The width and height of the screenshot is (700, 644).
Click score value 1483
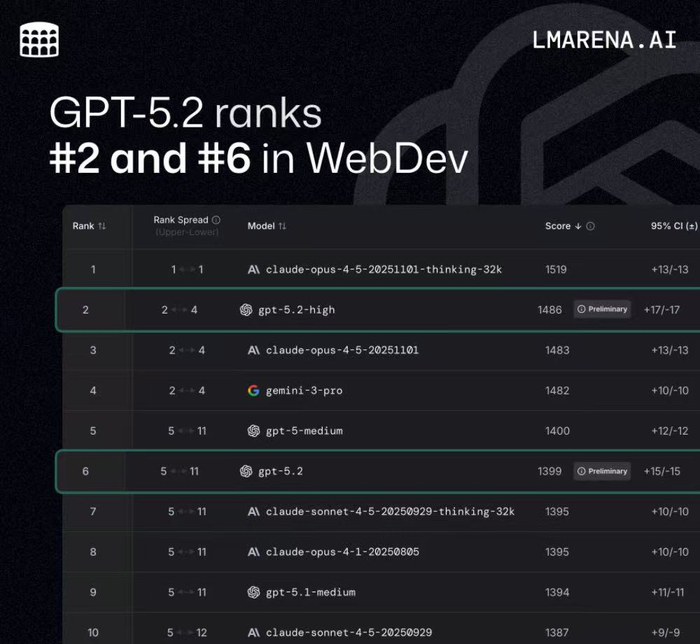pos(557,350)
